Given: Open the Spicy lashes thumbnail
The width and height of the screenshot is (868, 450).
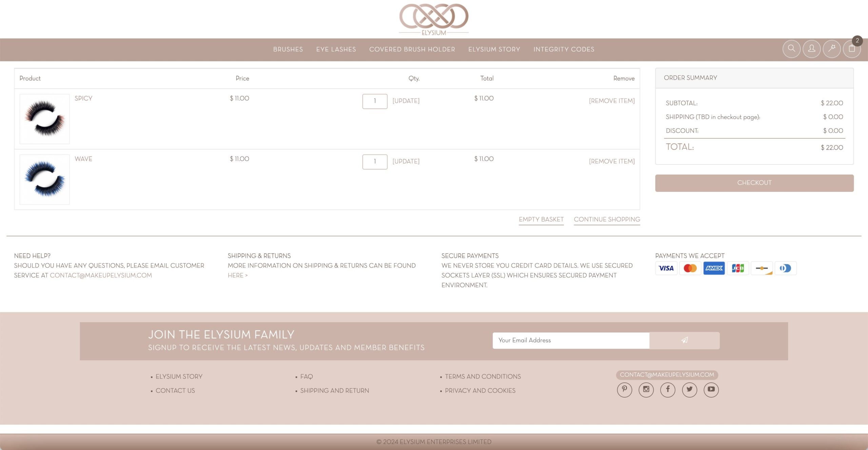Looking at the screenshot, I should pos(45,119).
